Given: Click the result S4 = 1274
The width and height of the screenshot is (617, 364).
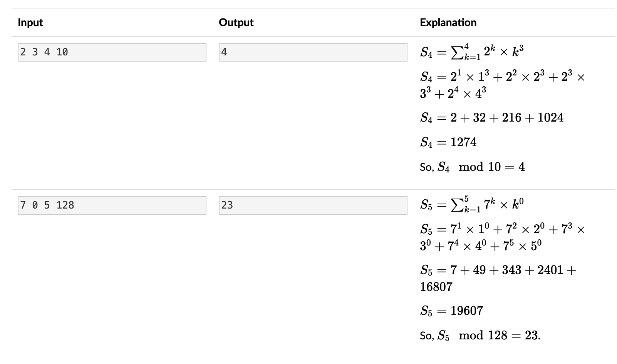Looking at the screenshot, I should tap(448, 142).
